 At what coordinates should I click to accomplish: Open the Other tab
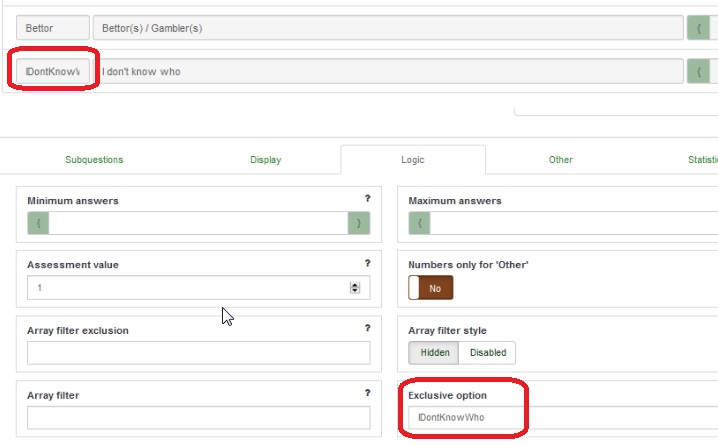point(560,160)
